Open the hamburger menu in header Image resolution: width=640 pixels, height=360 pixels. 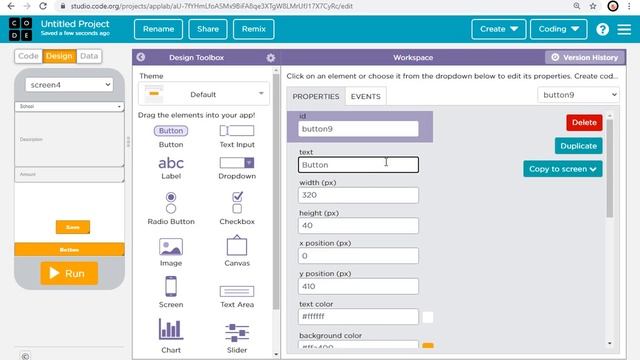[624, 29]
